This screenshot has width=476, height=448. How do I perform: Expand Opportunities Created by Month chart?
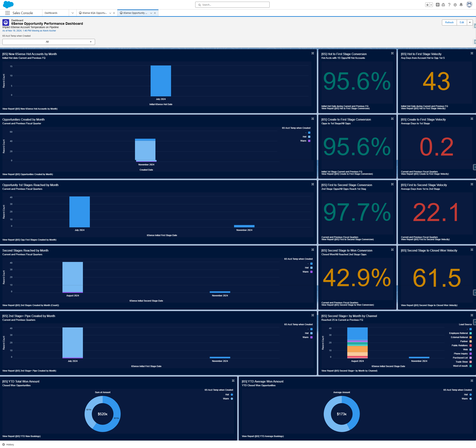point(312,119)
